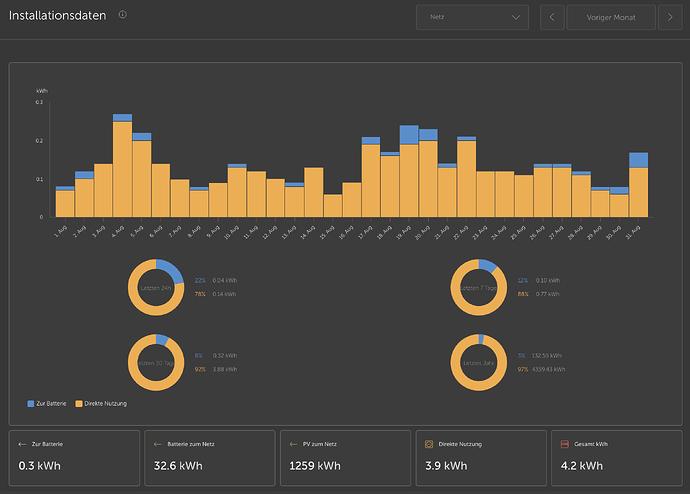Click the orange bar for 4. Aug
This screenshot has height=494, width=690.
[122, 169]
